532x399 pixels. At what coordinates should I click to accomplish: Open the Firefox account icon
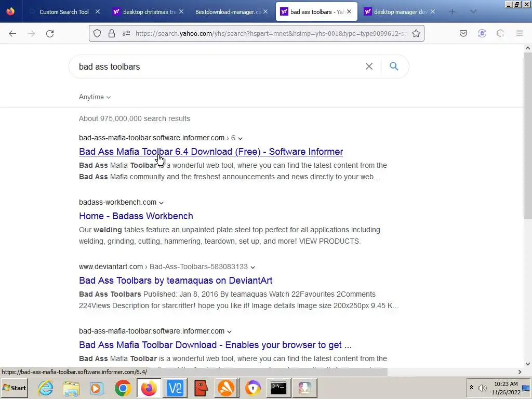[x=482, y=33]
